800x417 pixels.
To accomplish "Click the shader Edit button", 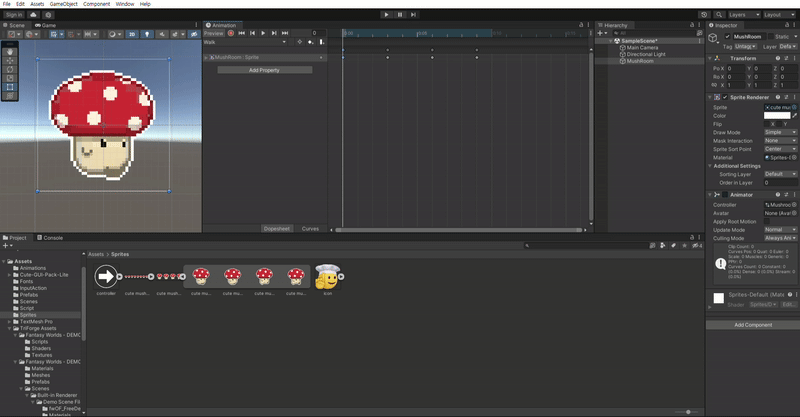I will pos(788,305).
